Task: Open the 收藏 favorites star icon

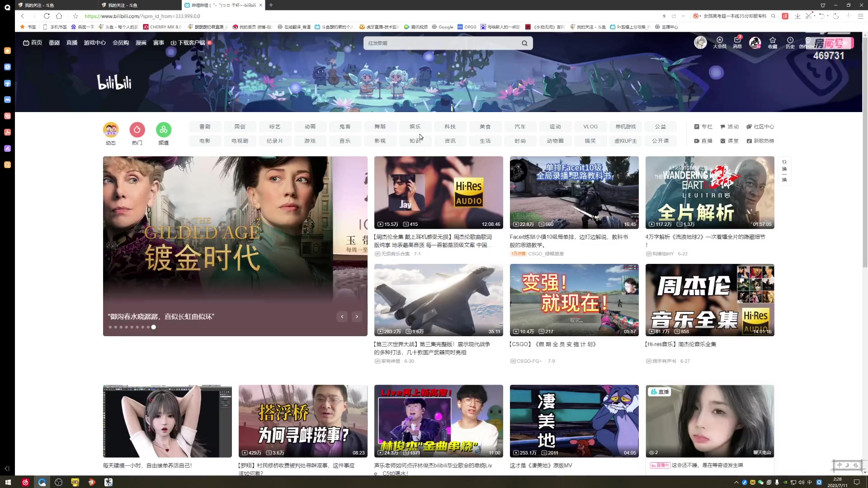Action: [x=773, y=42]
